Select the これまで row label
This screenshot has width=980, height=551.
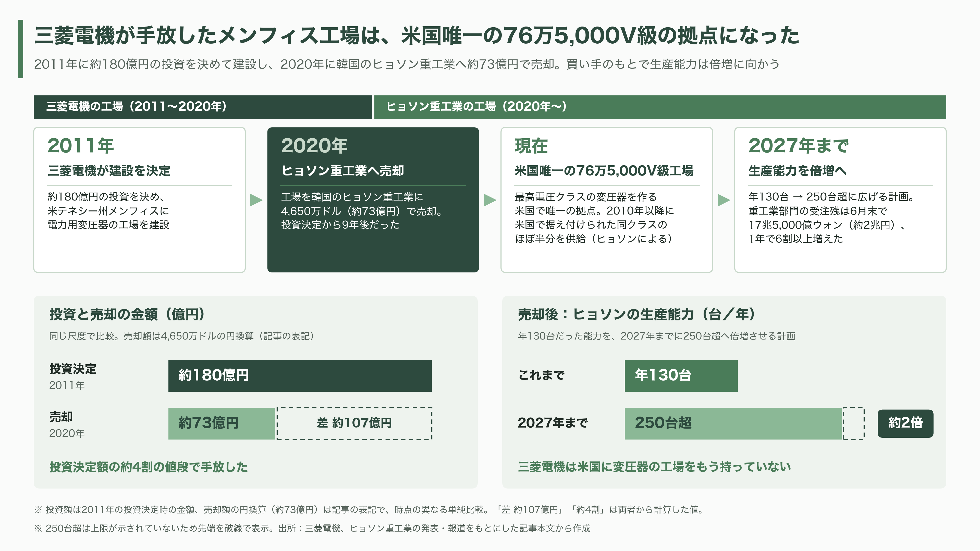[541, 375]
